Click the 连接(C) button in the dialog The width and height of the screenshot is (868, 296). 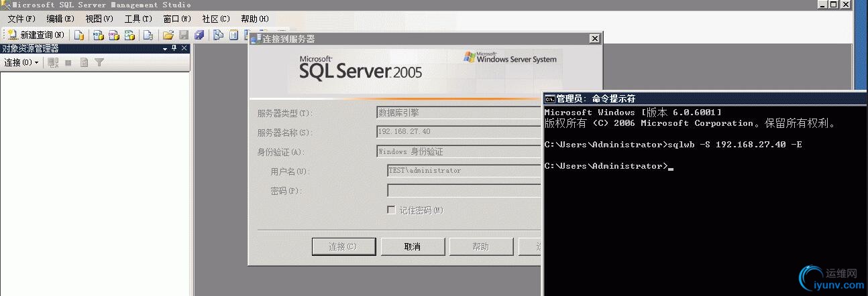click(343, 246)
